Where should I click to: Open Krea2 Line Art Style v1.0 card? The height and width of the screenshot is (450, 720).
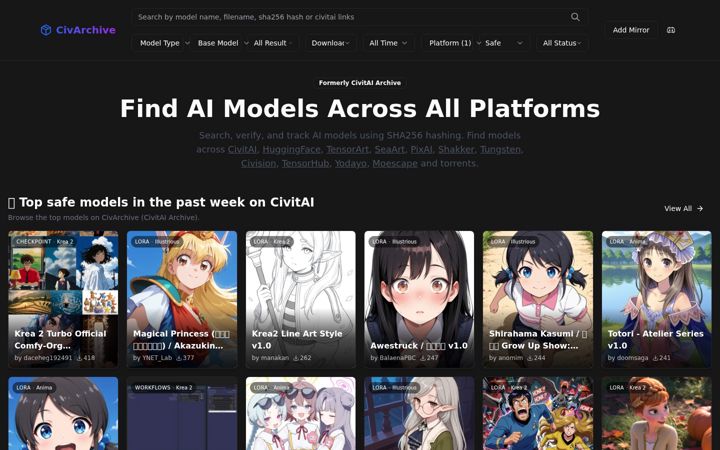click(300, 299)
